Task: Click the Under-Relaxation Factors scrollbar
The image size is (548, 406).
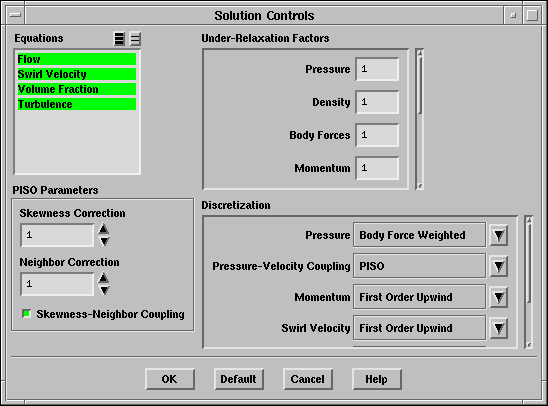Action: tap(420, 119)
